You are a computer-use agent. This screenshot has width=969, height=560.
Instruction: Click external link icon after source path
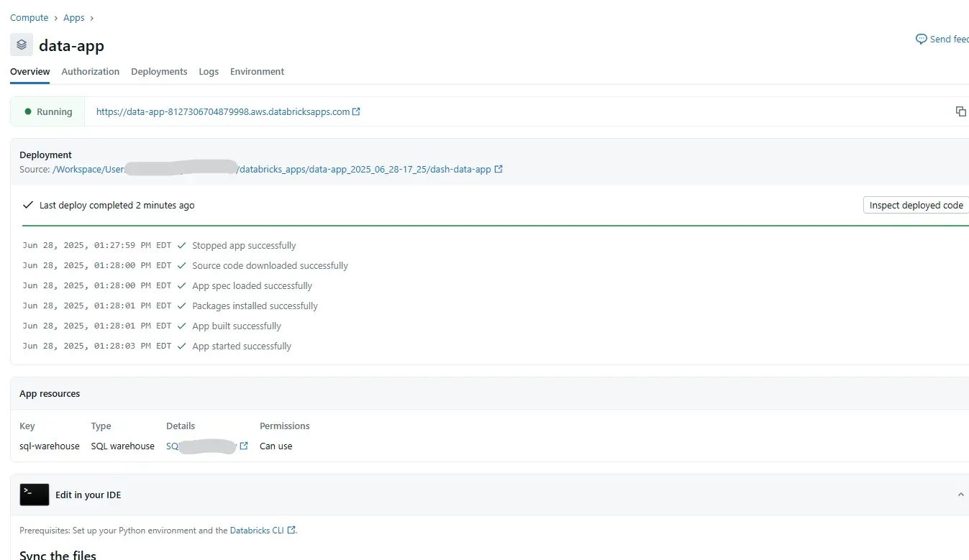(499, 170)
